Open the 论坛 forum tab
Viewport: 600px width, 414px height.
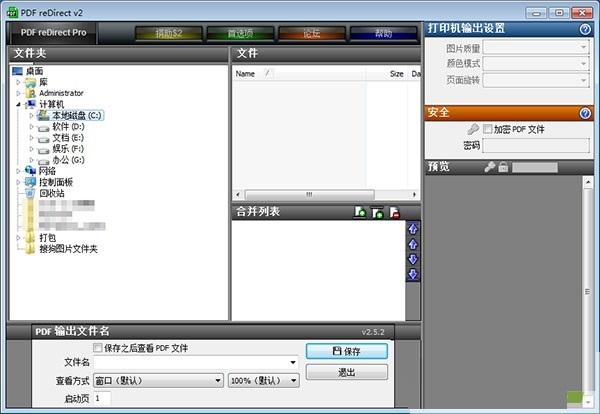pyautogui.click(x=312, y=34)
